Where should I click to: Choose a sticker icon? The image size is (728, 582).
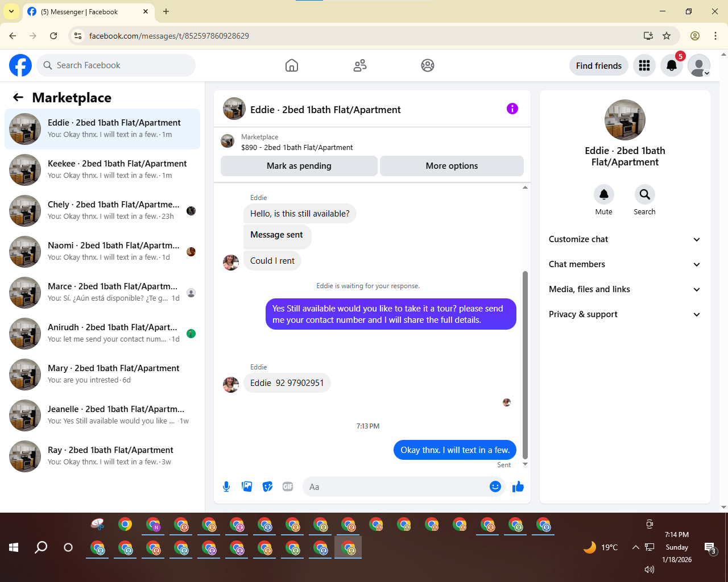267,487
